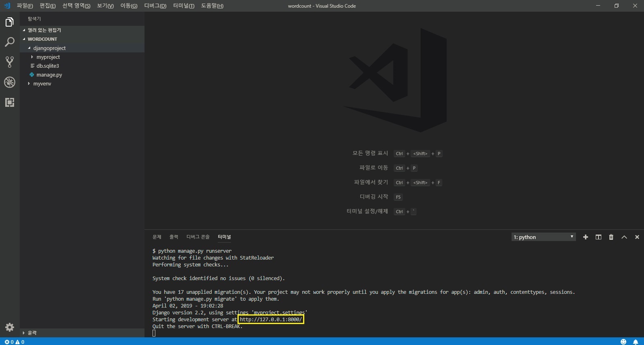The image size is (644, 345).
Task: Open the Manage gear icon
Action: point(10,327)
